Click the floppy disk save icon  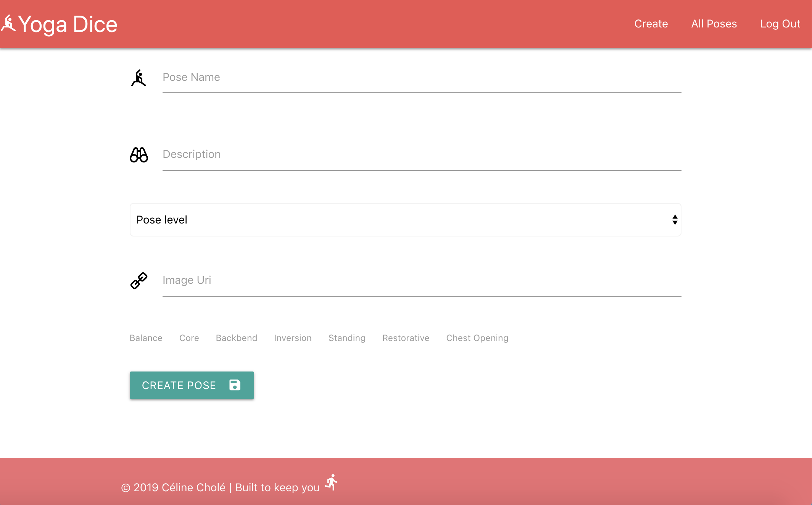235,385
